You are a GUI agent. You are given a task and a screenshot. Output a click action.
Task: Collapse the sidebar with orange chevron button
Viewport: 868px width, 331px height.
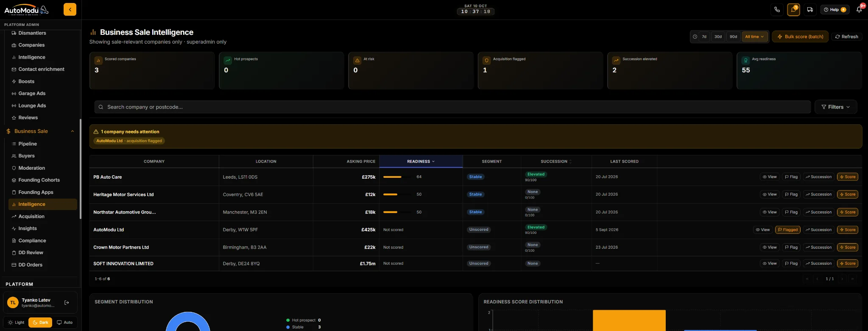(x=70, y=9)
